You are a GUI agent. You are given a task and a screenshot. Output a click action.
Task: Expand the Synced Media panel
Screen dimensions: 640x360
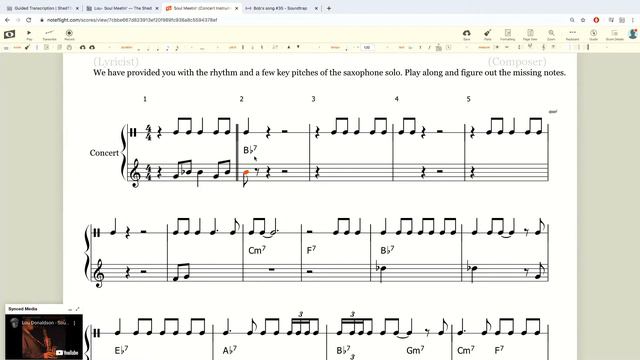(78, 309)
